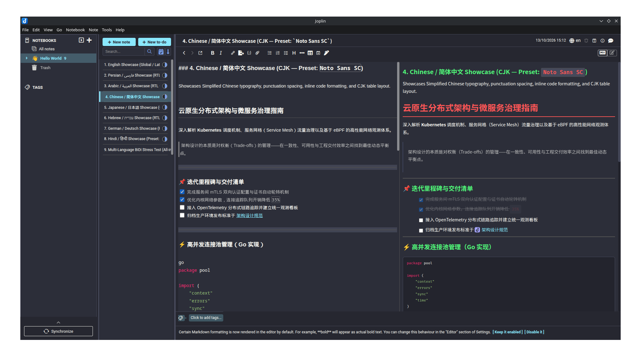Insert a bulleted list
This screenshot has height=364, width=641.
coord(270,53)
